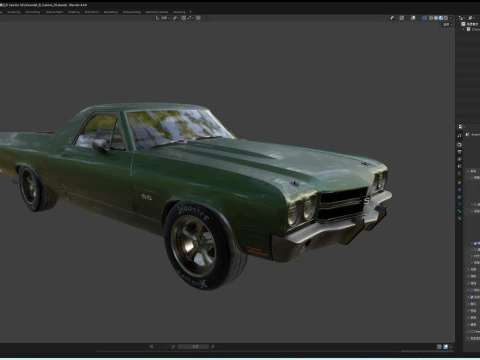Switch to the Scripting workspace tab
The width and height of the screenshot is (480, 360).
click(179, 12)
